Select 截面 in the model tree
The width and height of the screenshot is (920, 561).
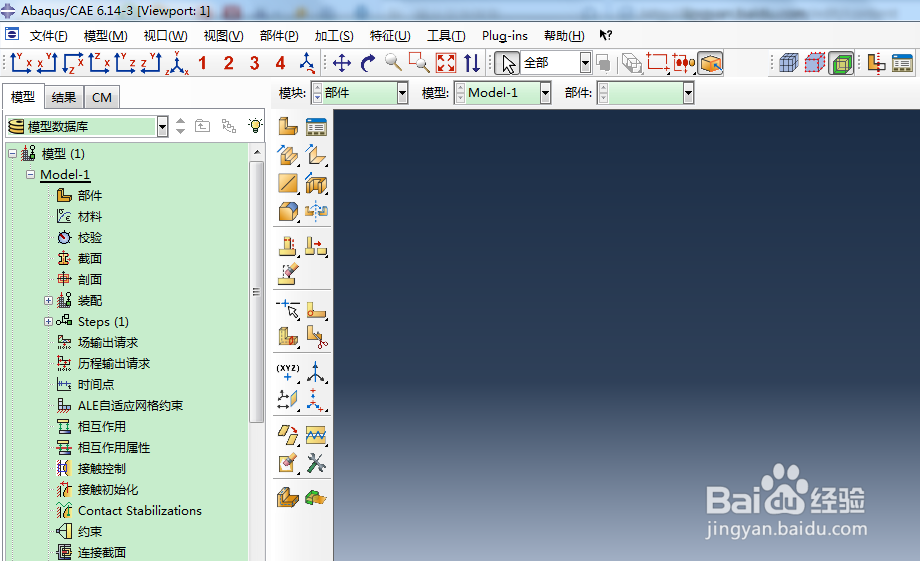click(x=90, y=258)
